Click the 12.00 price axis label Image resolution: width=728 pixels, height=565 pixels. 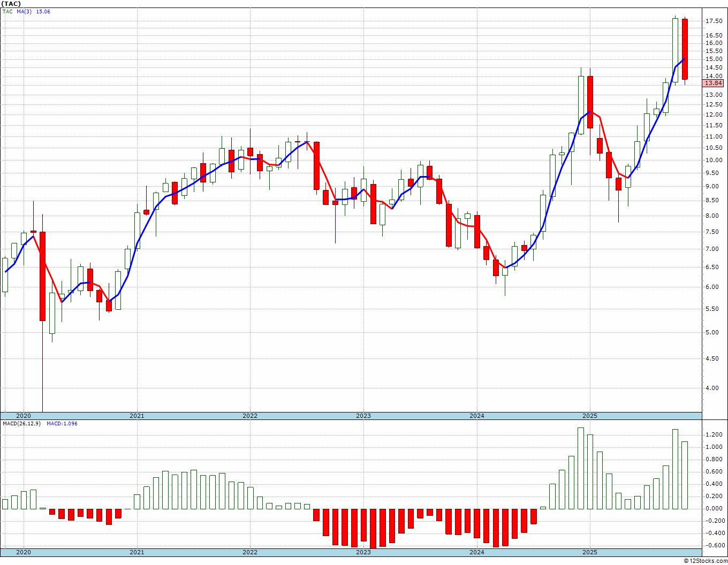[714, 114]
